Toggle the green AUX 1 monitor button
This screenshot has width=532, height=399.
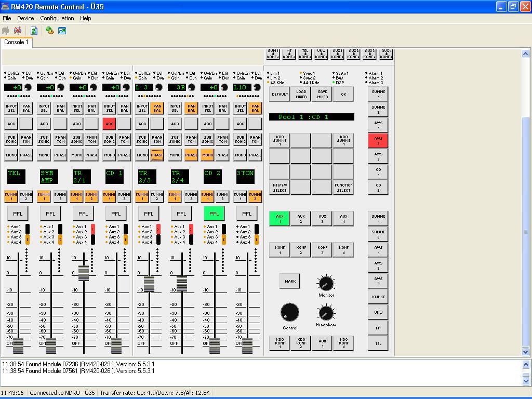click(x=280, y=219)
